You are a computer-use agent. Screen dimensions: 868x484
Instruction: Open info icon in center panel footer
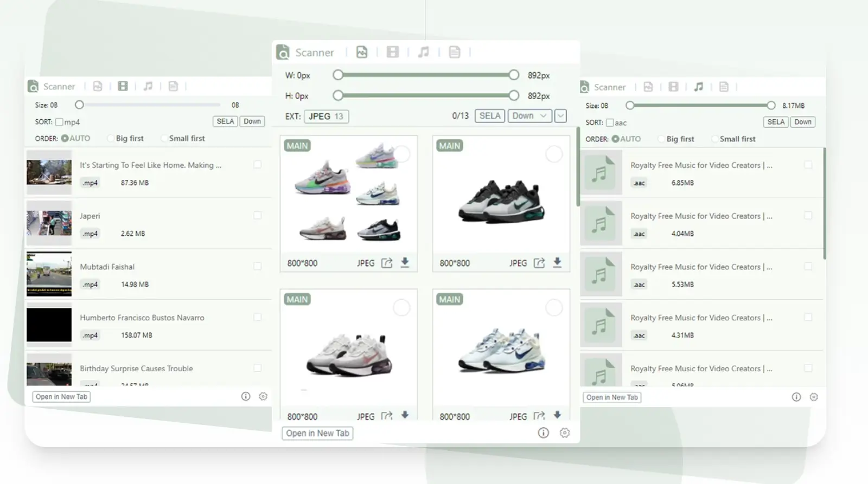point(543,433)
